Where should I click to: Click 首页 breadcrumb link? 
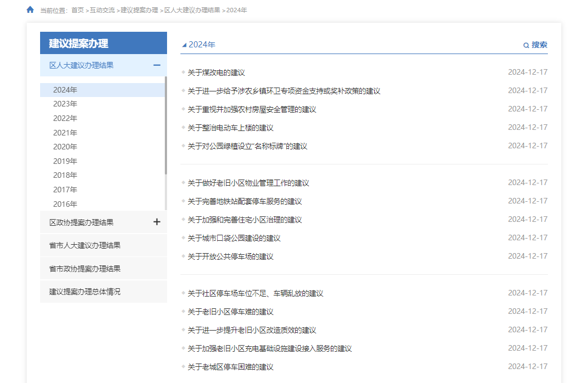tap(77, 10)
